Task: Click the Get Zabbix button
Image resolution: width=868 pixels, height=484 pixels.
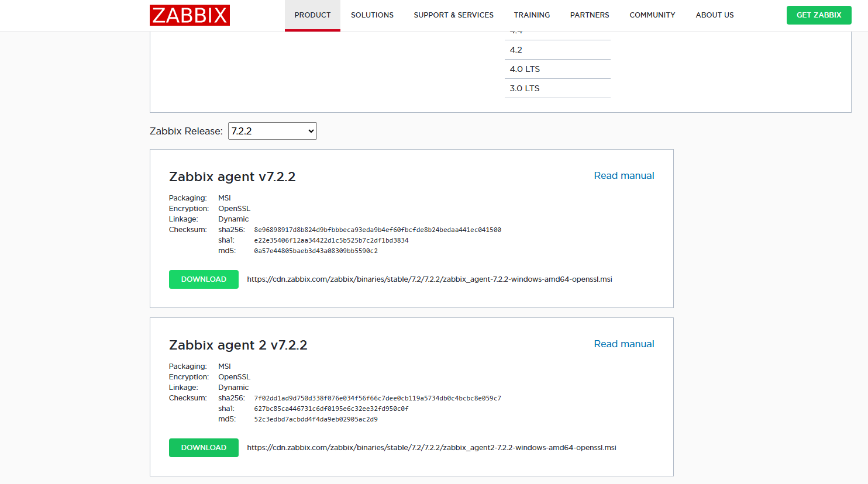Action: 819,15
